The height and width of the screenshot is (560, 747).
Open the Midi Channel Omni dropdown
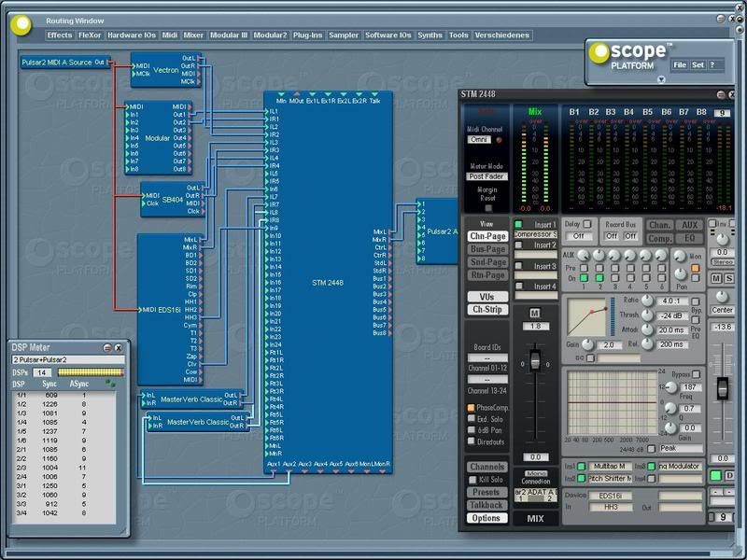pos(479,139)
